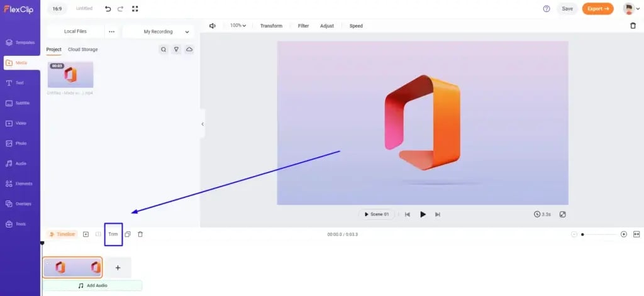Open the media search magnifier icon
The height and width of the screenshot is (296, 644).
point(164,50)
